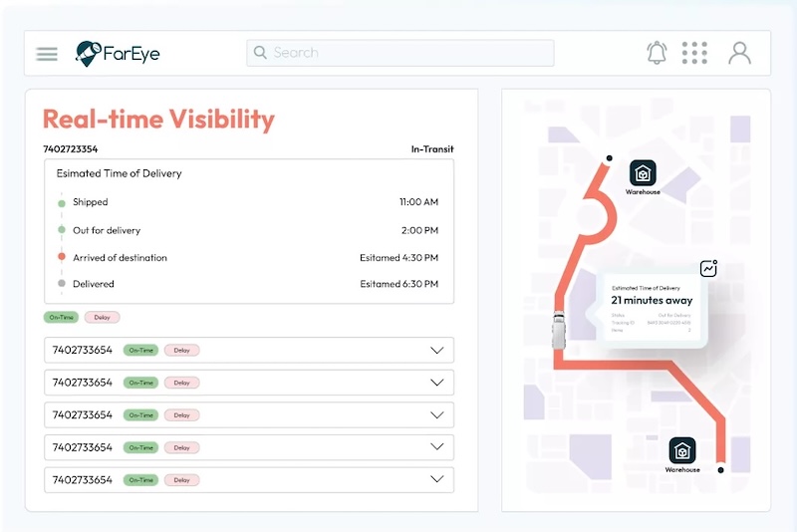
Task: Expand the third 7402733654 shipment row
Action: click(437, 415)
